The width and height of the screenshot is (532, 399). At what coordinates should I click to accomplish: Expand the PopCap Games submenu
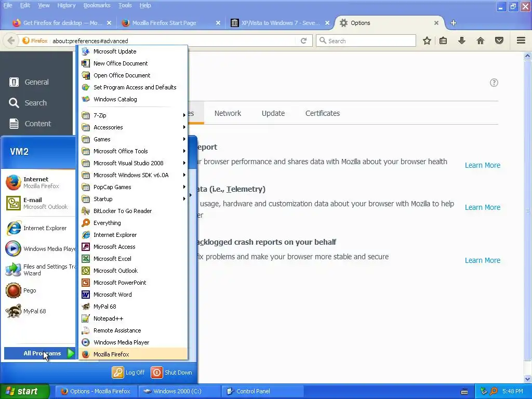[x=133, y=187]
